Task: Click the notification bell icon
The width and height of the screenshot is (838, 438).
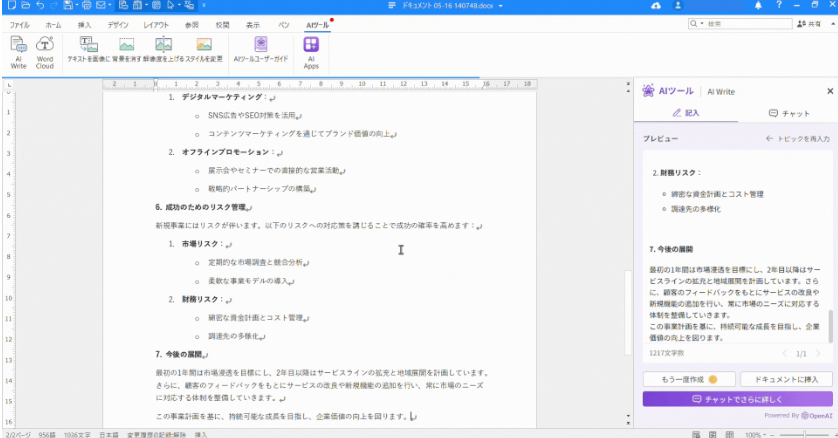Action: click(x=758, y=5)
